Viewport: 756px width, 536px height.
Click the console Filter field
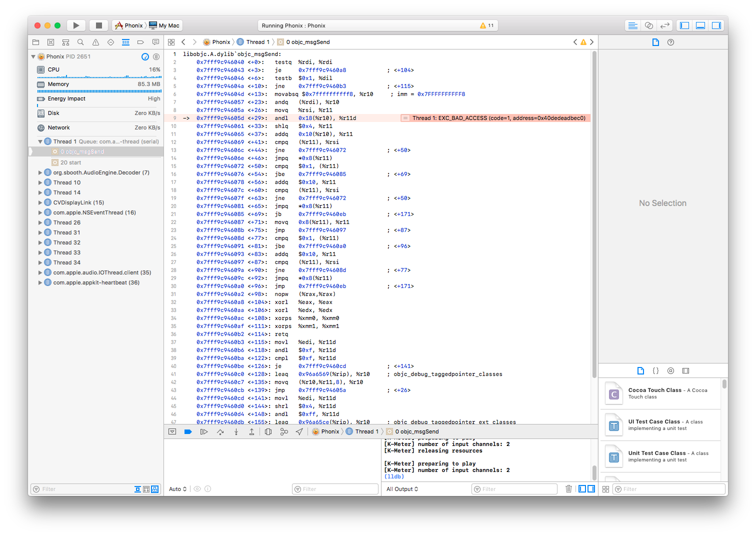coord(514,489)
